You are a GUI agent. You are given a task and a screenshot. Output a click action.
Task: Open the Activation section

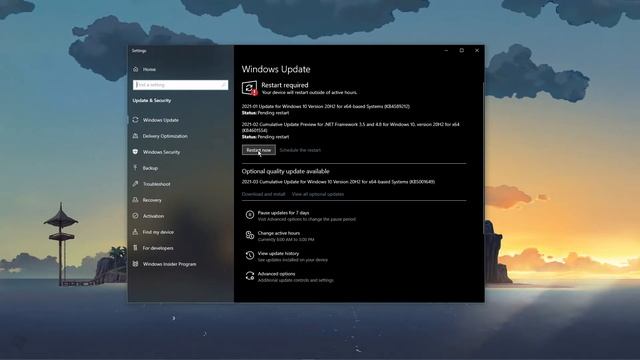tap(153, 216)
